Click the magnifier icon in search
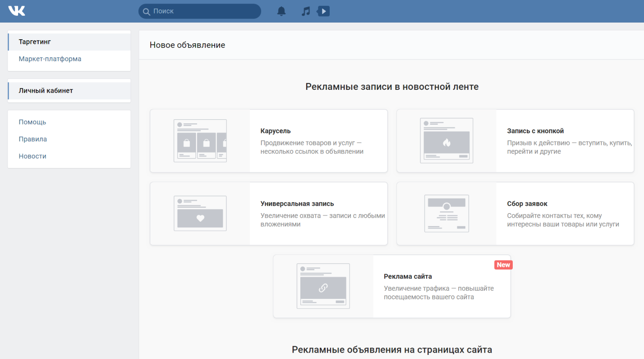644x359 pixels. pos(146,11)
